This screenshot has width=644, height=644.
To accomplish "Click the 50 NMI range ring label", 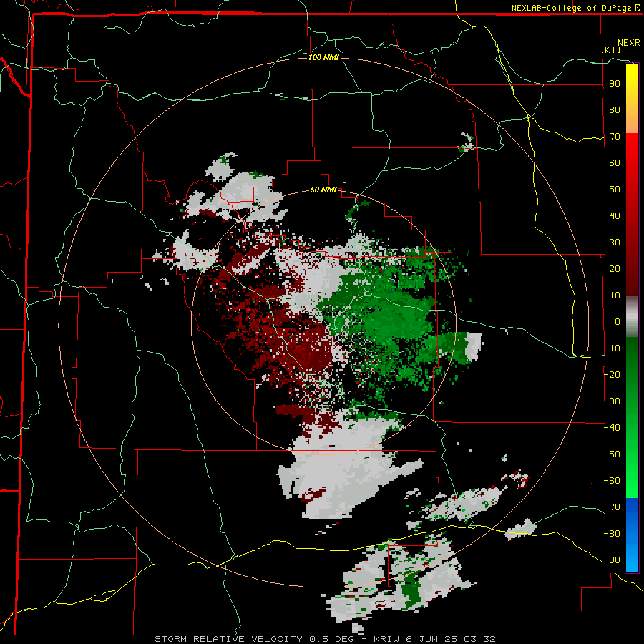I will 323,190.
